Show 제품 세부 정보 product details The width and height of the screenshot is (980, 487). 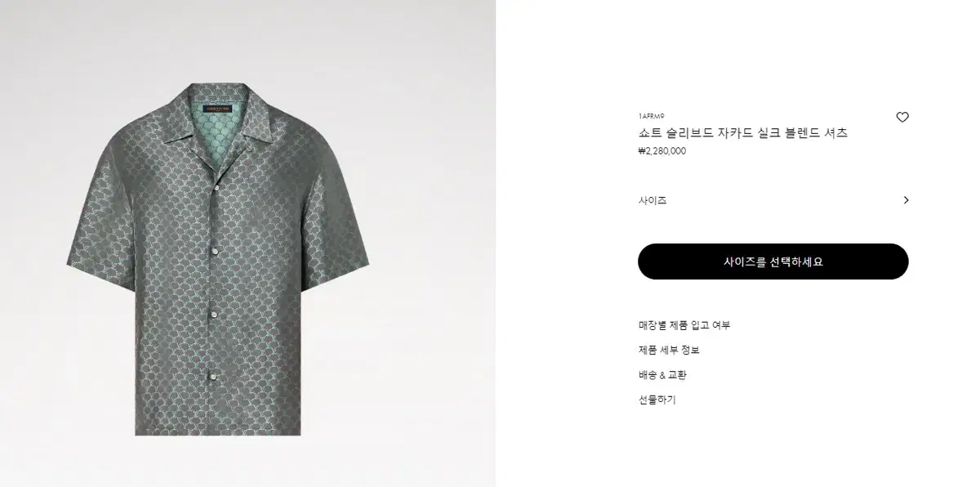669,350
